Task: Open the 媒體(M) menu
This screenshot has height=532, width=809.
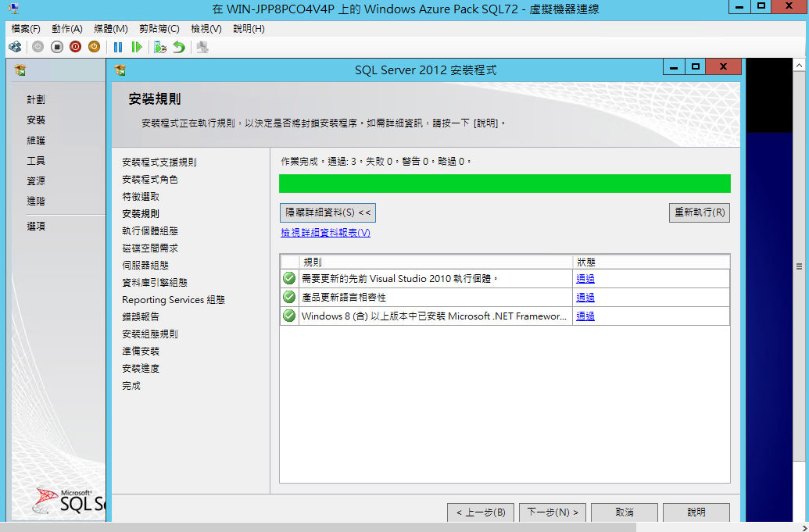Action: pos(111,29)
